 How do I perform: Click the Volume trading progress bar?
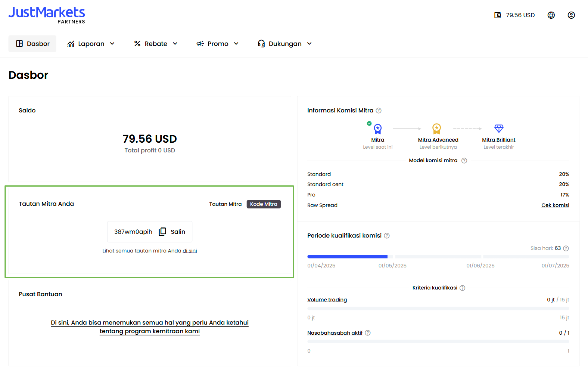[438, 309]
